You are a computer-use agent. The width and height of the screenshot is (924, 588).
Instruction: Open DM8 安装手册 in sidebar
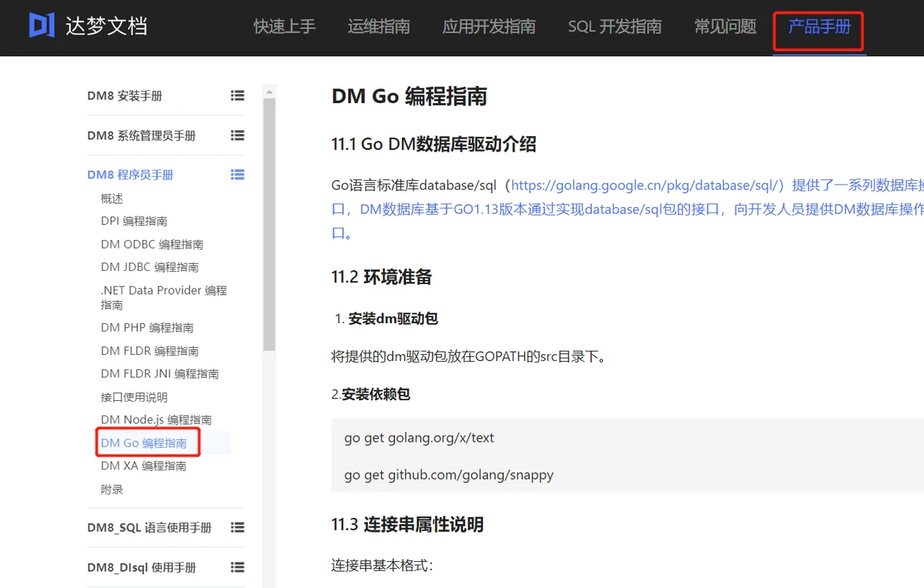coord(125,96)
